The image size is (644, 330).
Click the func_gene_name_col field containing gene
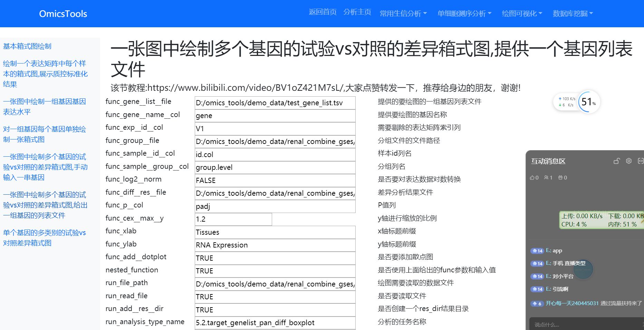(x=275, y=116)
